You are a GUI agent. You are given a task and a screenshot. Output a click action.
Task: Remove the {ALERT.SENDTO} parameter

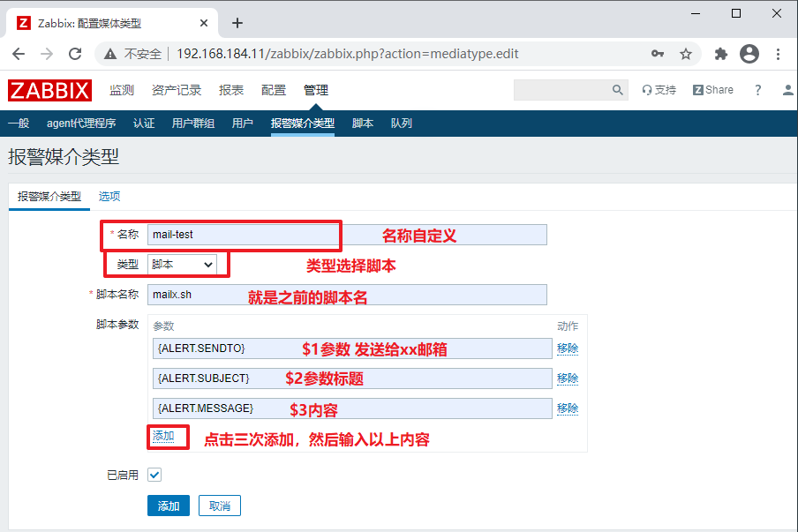coord(568,348)
